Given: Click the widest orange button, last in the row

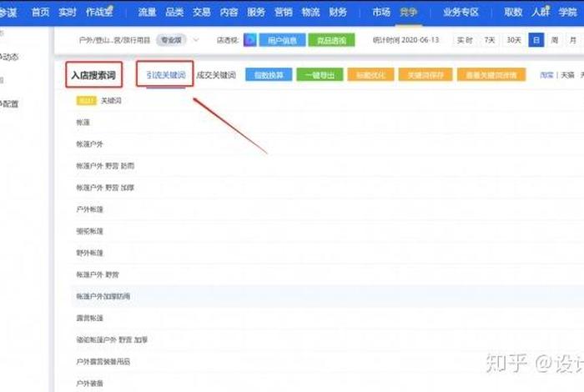Looking at the screenshot, I should [491, 75].
